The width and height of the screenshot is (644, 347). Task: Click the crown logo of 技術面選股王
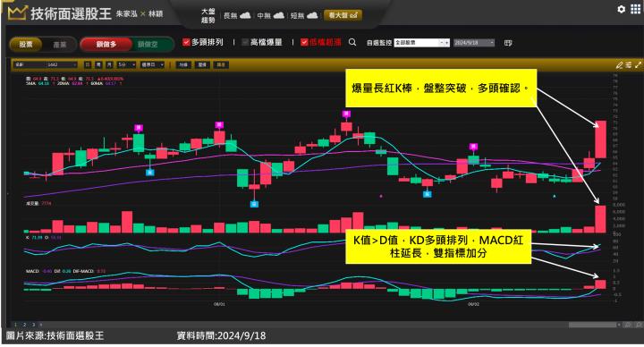pyautogui.click(x=17, y=13)
